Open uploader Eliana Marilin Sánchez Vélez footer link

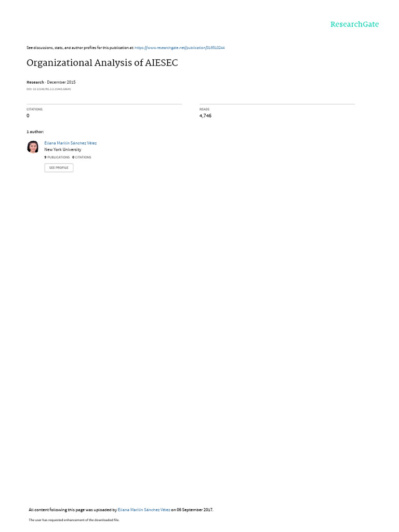(x=144, y=510)
